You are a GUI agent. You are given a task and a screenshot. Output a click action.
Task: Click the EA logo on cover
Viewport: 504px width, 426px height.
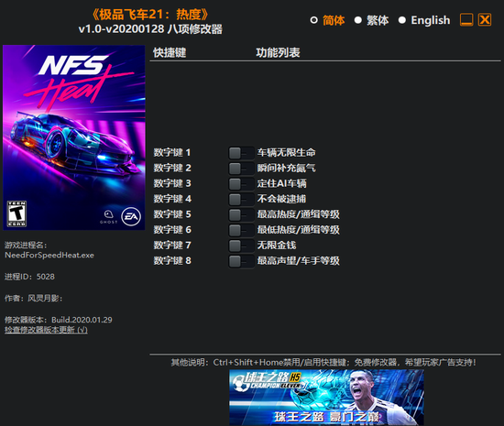131,216
